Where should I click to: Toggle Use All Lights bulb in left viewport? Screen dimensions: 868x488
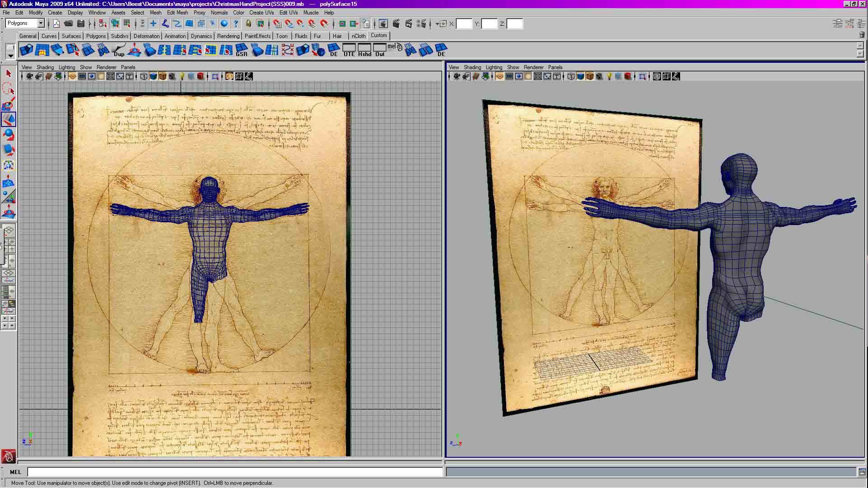182,76
